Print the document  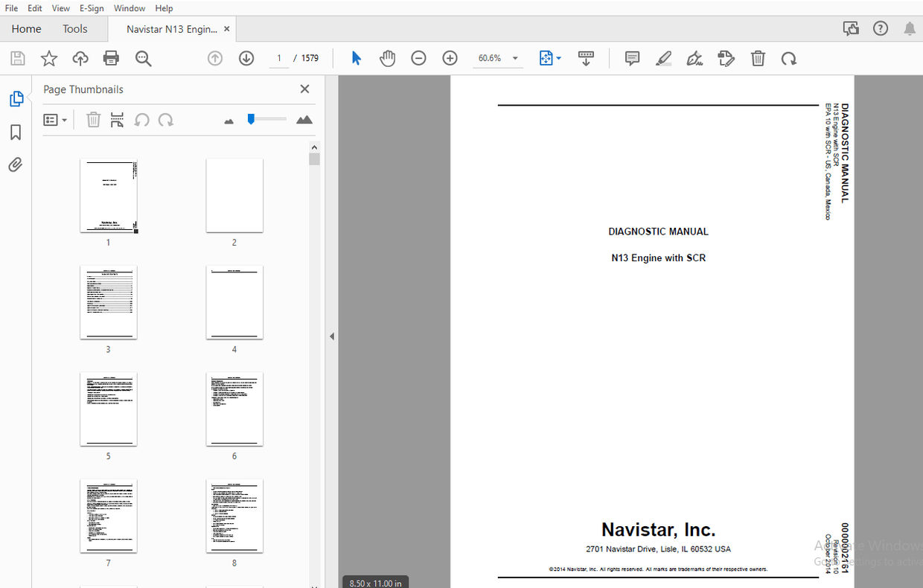pos(111,58)
